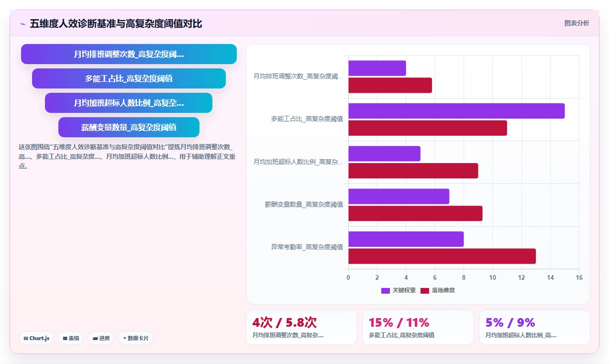
Task: Click the 15% / 11% data card
Action: pyautogui.click(x=418, y=327)
